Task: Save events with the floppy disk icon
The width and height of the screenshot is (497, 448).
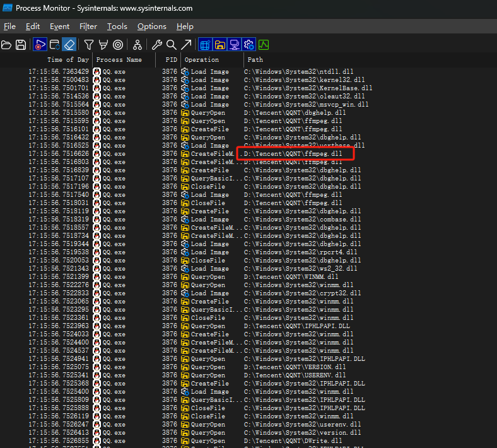Action: [21, 45]
